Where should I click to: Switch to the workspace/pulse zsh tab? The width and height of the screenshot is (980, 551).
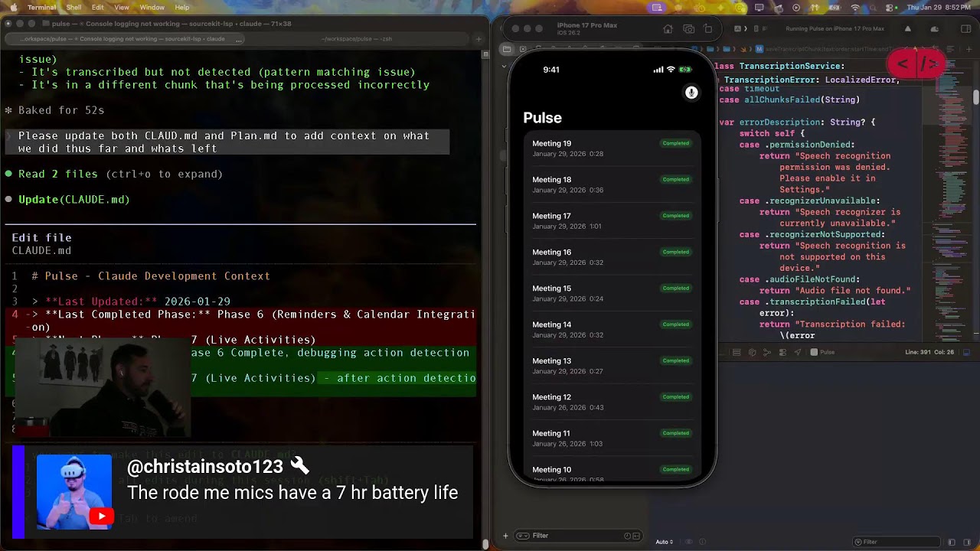tap(356, 38)
